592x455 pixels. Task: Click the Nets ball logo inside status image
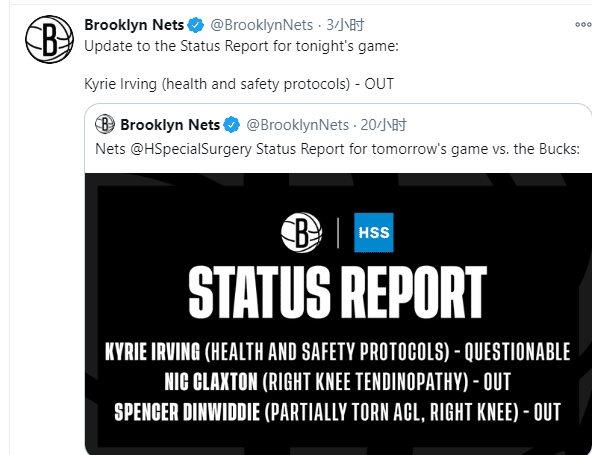click(301, 233)
